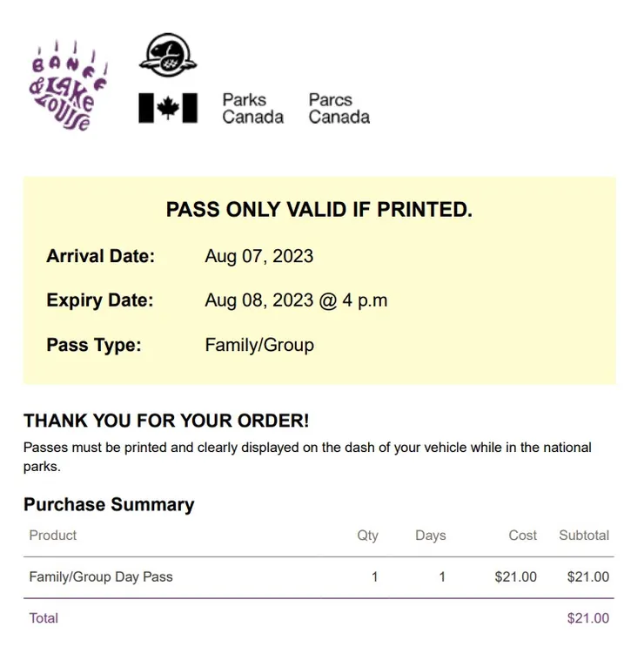This screenshot has height=647, width=644.
Task: Click the Canadian flag icon
Action: [x=168, y=108]
